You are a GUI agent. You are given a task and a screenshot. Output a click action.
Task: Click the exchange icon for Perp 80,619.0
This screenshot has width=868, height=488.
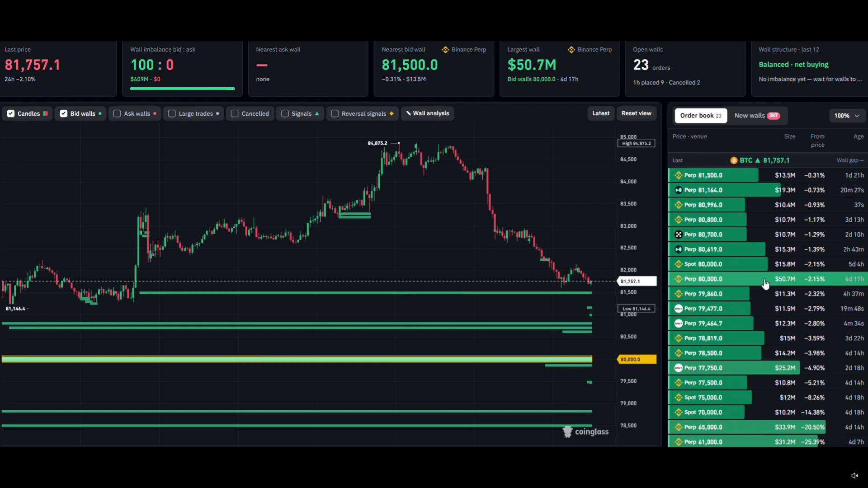click(678, 249)
